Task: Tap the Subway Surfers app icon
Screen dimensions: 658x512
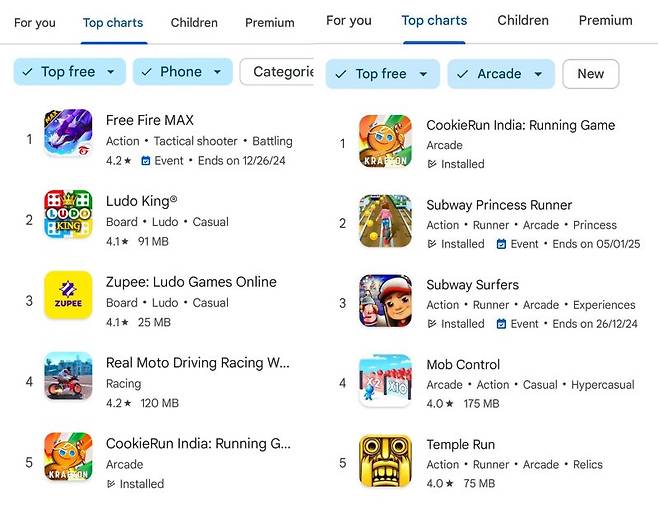Action: [385, 300]
